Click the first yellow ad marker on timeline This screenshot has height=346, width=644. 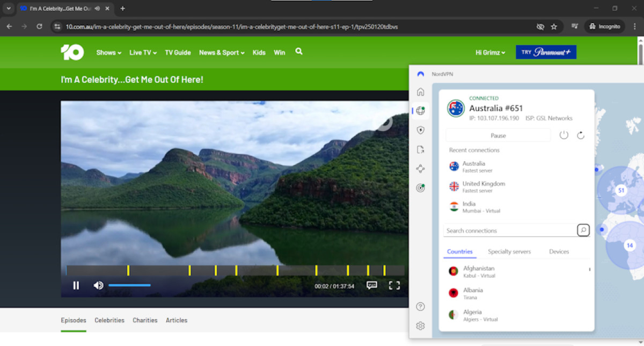tap(128, 270)
